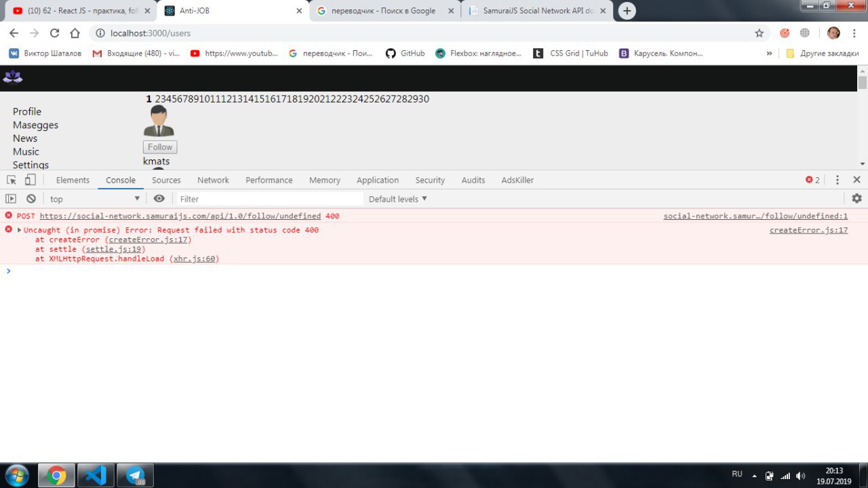Open DevTools three-dot customize menu
868x488 pixels.
point(837,180)
